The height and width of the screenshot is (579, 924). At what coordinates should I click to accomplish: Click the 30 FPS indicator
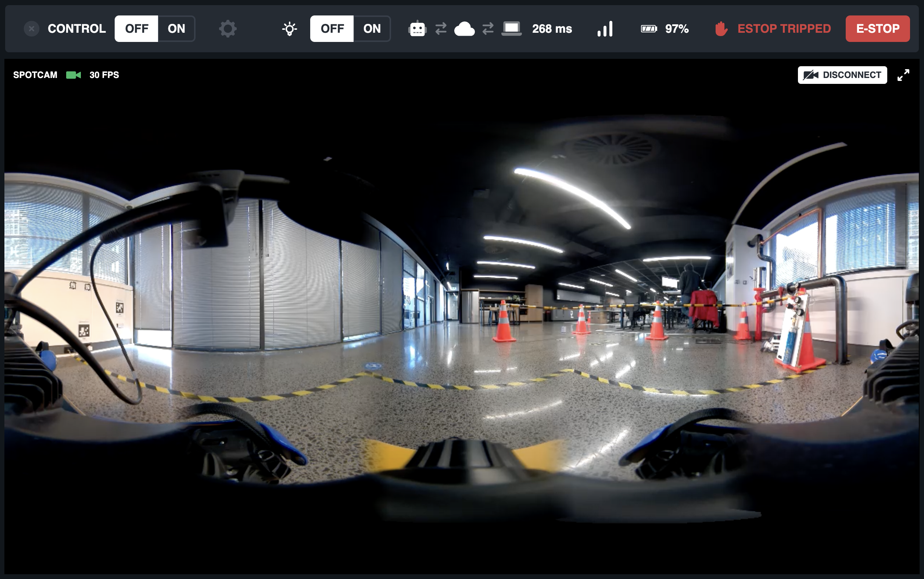click(x=104, y=75)
